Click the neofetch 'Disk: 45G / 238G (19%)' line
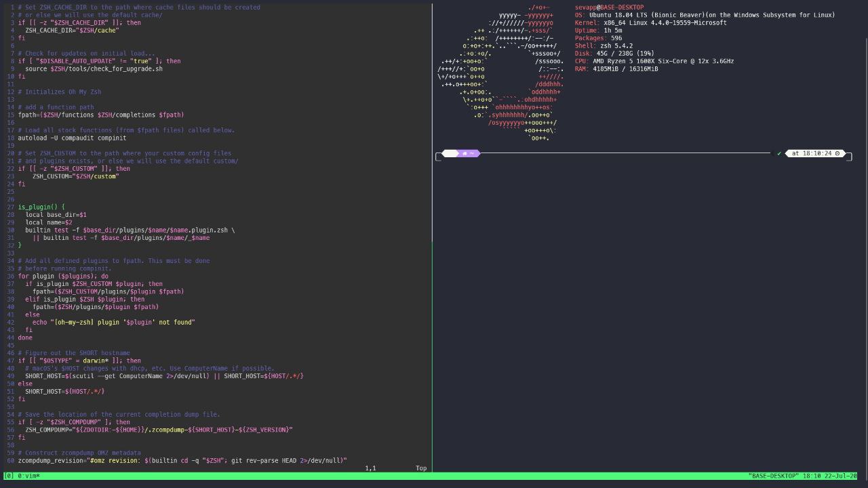This screenshot has width=868, height=488. coord(614,54)
